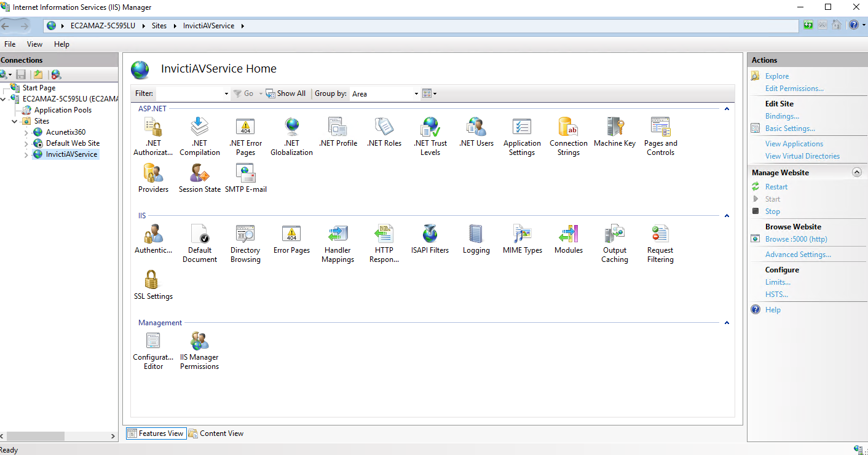Switch to Content View tab
This screenshot has width=868, height=455.
(216, 433)
